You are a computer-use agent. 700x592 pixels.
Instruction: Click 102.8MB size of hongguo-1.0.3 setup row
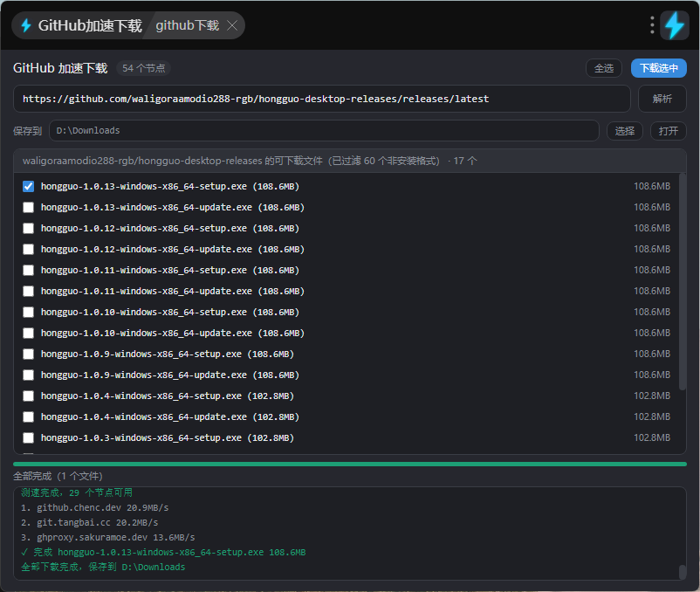click(652, 438)
